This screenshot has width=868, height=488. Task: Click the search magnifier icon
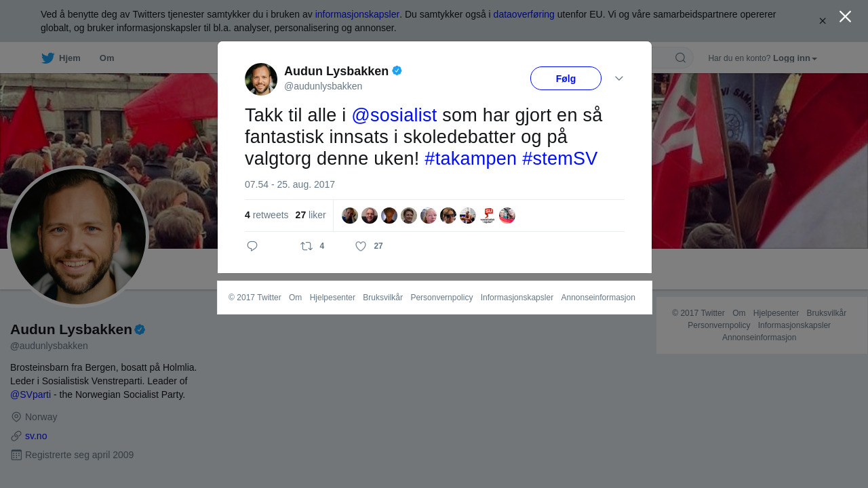coord(680,58)
